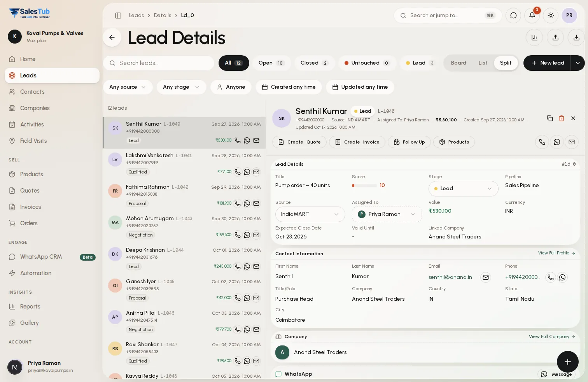Open Updated any time date filter
The image size is (588, 382).
(x=360, y=87)
